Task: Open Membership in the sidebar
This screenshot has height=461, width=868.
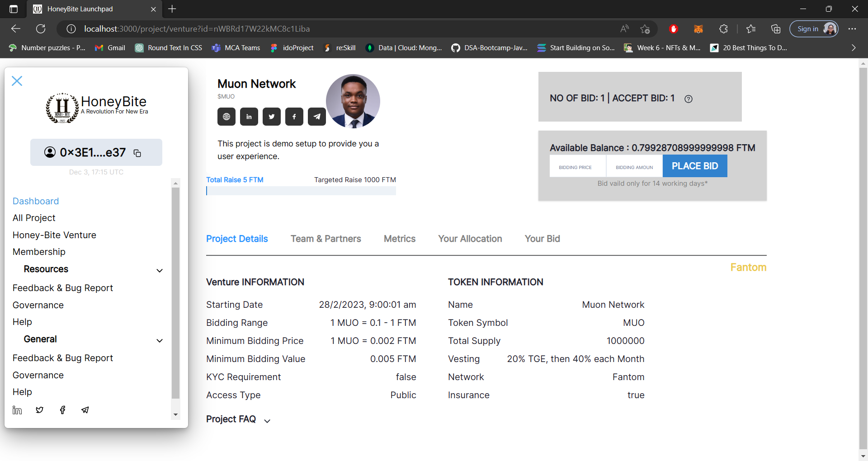Action: pyautogui.click(x=39, y=252)
